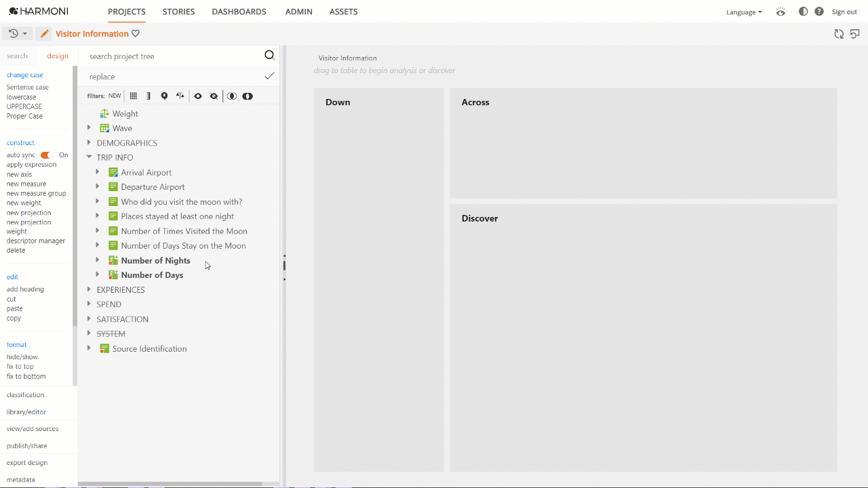
Task: Click the Number of Nights measure icon
Action: pyautogui.click(x=113, y=260)
